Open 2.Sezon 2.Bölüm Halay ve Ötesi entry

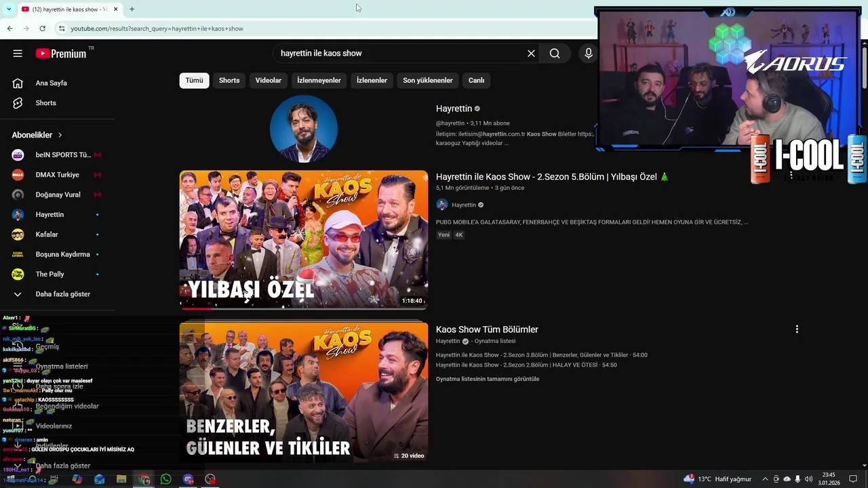526,365
